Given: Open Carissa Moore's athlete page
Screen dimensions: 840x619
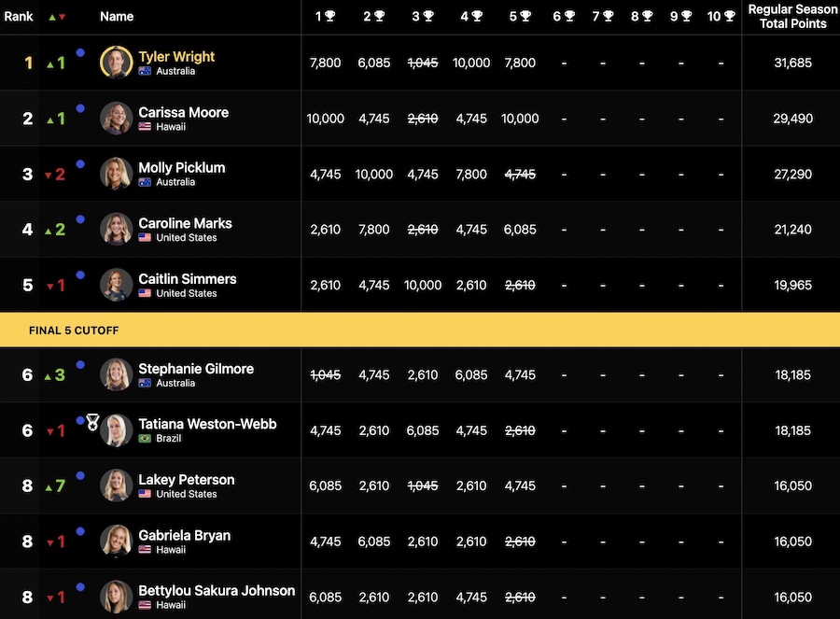Looking at the screenshot, I should [x=184, y=112].
